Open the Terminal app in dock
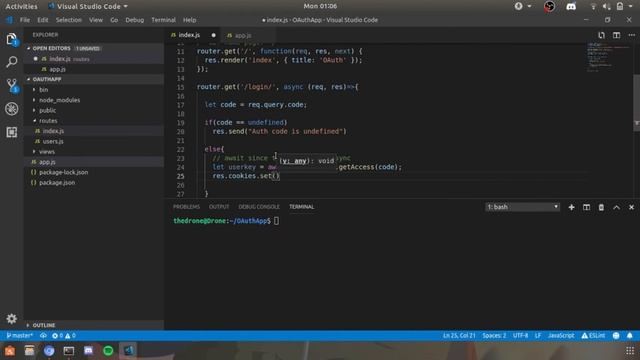Viewport: 640px width, 360px height. [69, 351]
